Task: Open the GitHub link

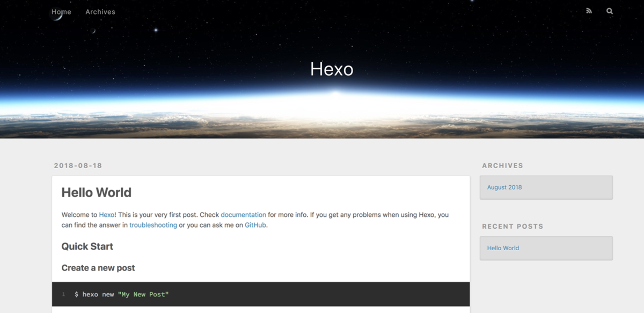Action: coord(255,225)
